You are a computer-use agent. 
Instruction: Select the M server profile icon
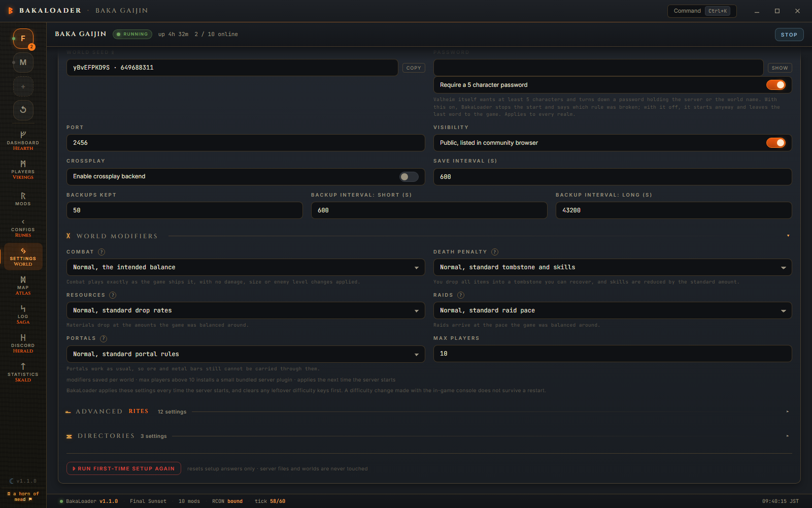23,62
